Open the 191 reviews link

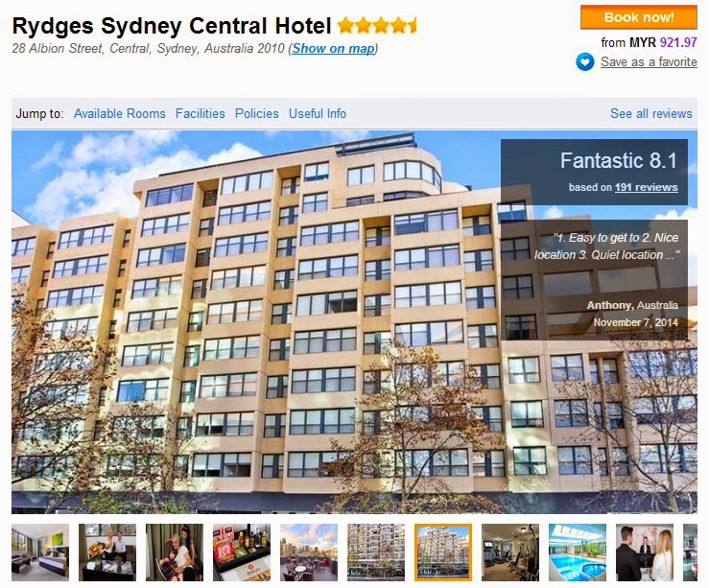tap(646, 187)
